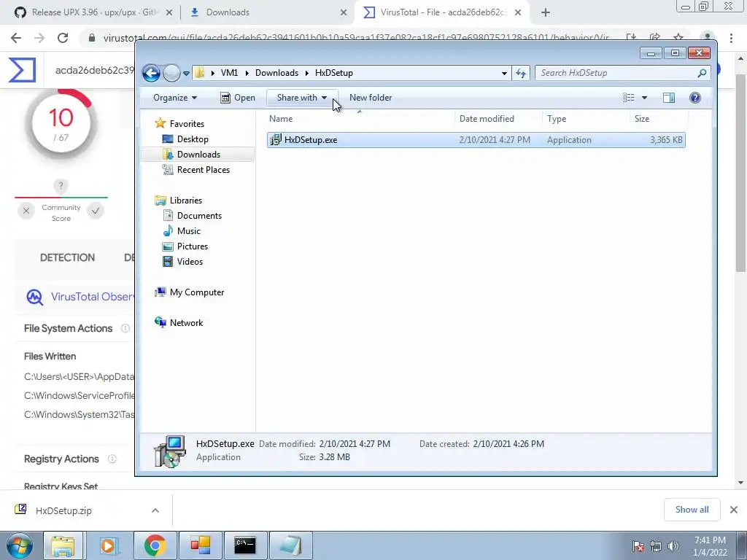Click VirusTotal logo icon
The width and height of the screenshot is (747, 560).
pos(22,70)
